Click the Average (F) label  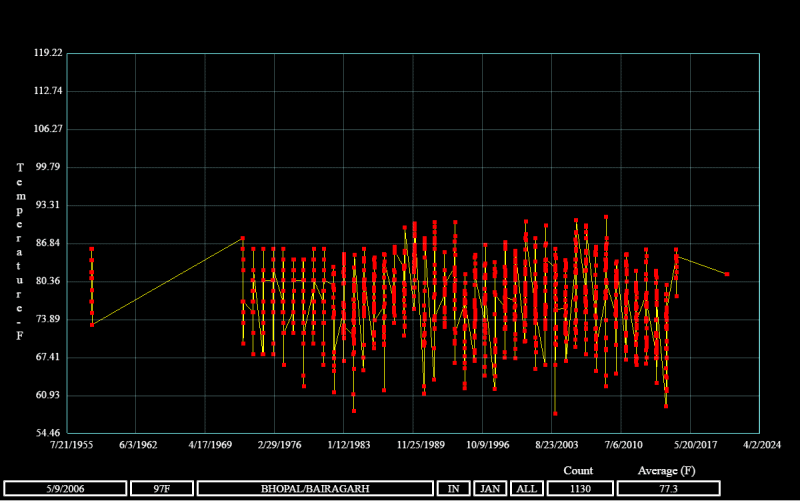coord(666,471)
